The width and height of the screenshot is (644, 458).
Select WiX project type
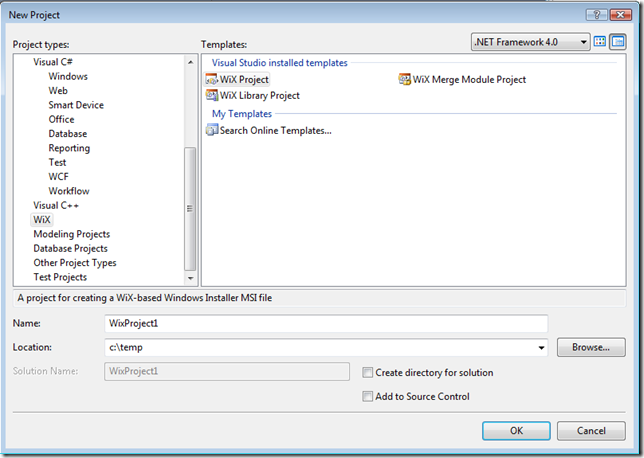(x=42, y=220)
